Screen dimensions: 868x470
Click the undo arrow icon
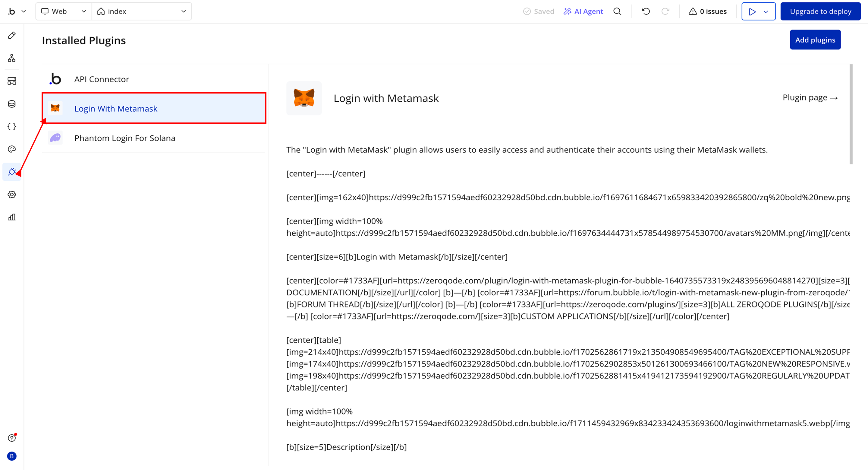pyautogui.click(x=646, y=11)
